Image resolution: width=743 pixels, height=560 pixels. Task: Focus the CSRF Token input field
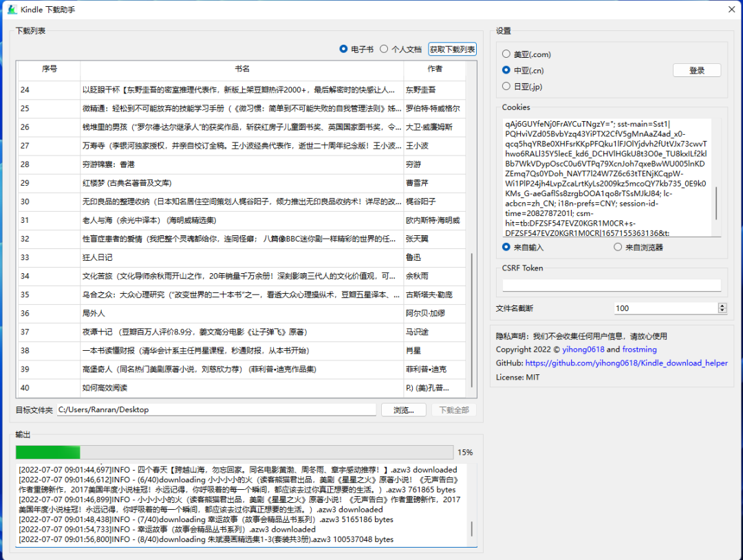click(x=612, y=285)
